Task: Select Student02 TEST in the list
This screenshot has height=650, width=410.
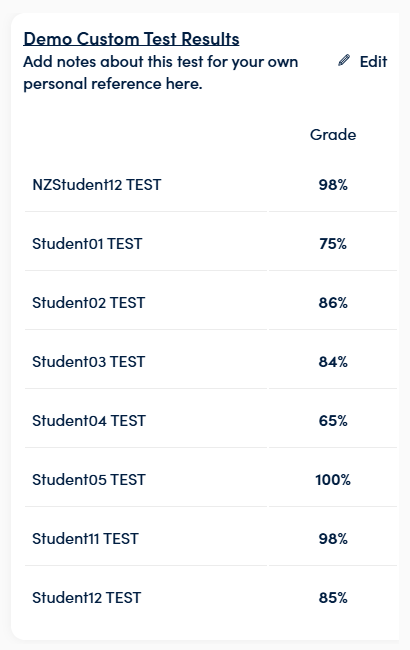Action: click(89, 303)
